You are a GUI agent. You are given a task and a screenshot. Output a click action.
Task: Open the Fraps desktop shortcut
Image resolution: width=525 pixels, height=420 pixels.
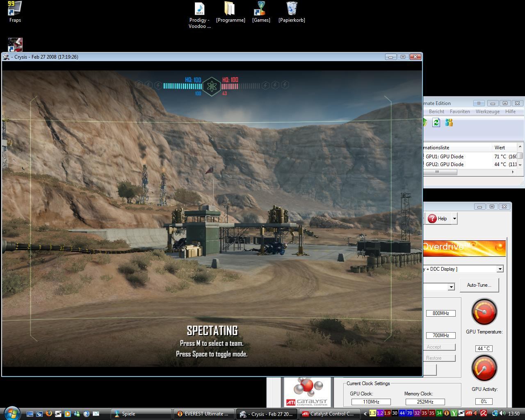tap(15, 11)
